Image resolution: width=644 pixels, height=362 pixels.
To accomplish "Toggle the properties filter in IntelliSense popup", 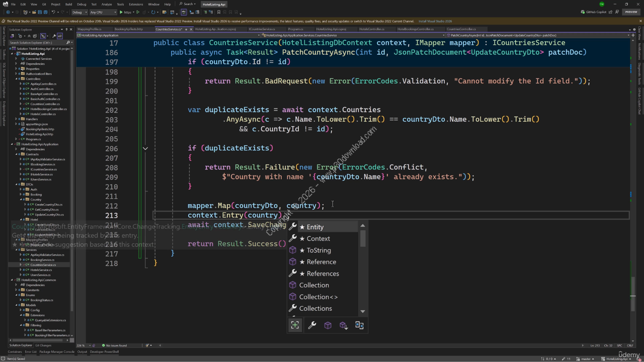I will 312,325.
